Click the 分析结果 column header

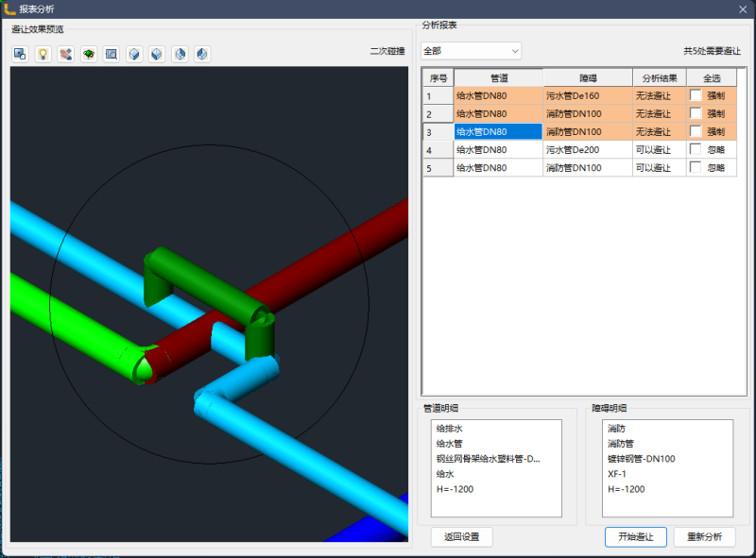click(660, 78)
